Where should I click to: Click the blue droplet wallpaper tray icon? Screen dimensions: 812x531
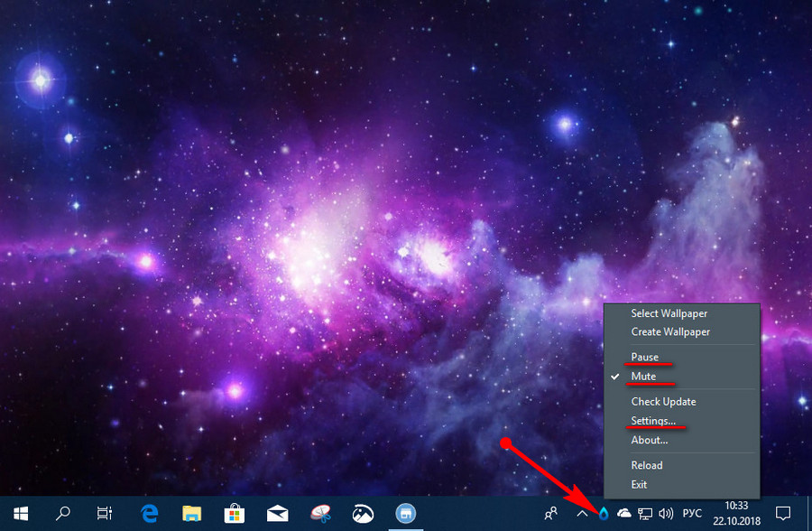click(x=604, y=514)
